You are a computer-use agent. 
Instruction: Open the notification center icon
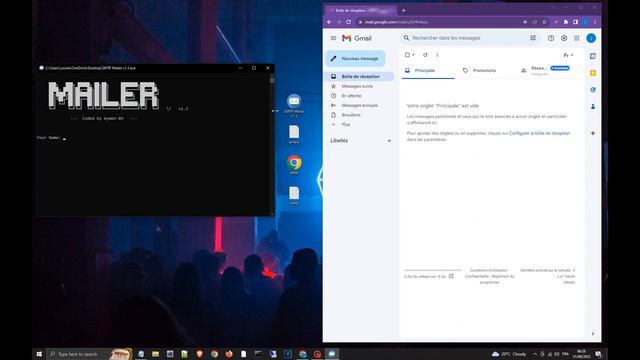pyautogui.click(x=598, y=354)
